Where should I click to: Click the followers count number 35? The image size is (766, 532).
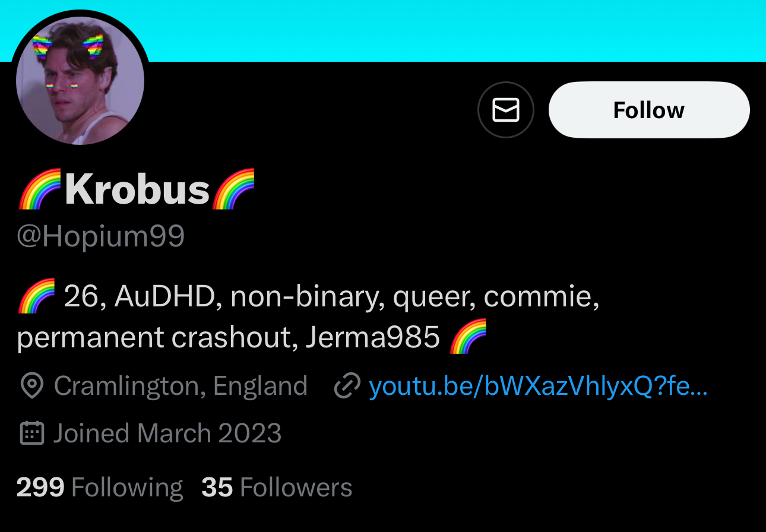[217, 487]
